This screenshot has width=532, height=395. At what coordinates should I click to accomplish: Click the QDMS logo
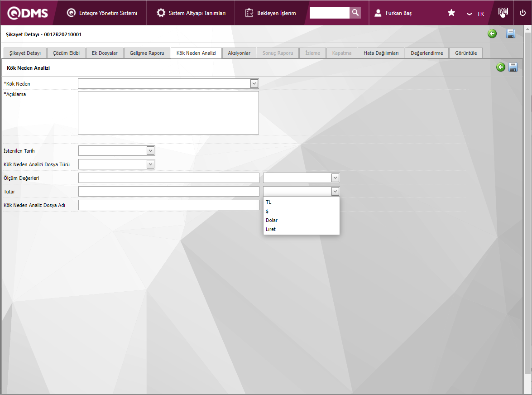[x=28, y=13]
